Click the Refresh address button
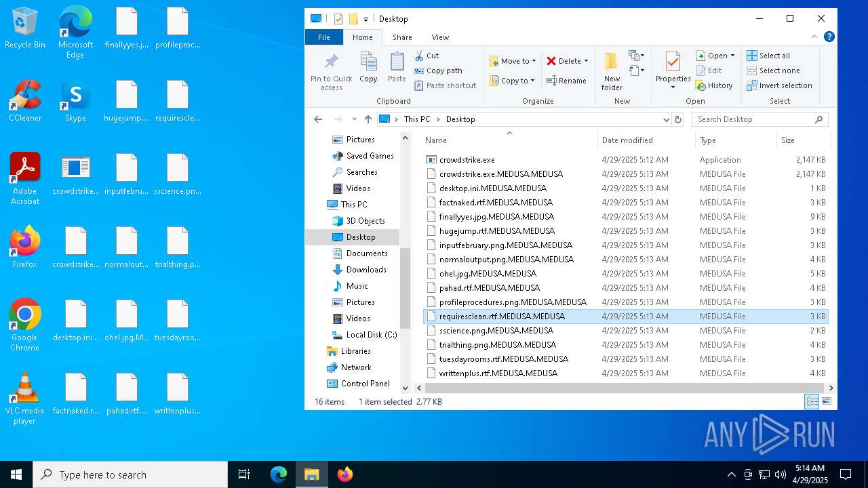868x488 pixels. (677, 119)
